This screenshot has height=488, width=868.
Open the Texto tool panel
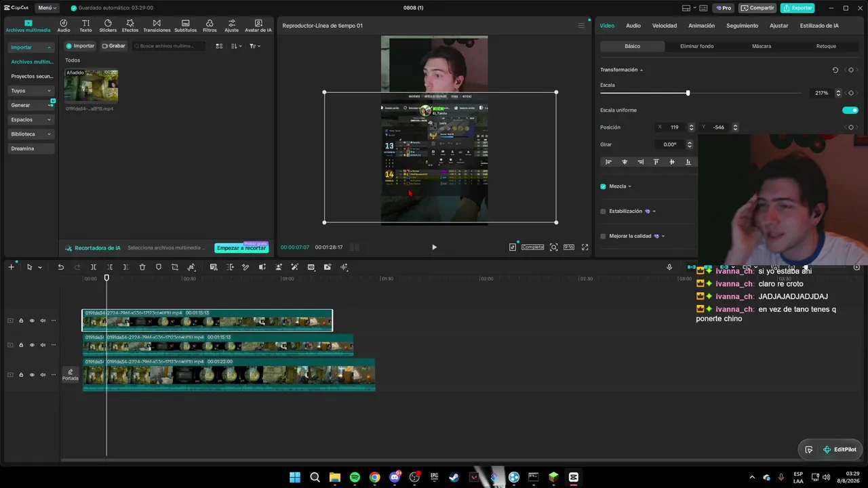click(x=85, y=26)
